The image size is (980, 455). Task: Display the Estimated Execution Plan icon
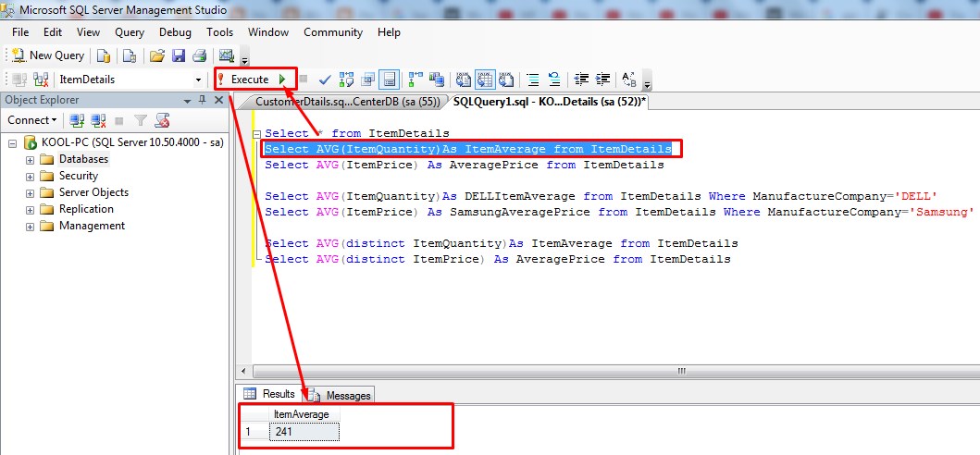[x=346, y=80]
